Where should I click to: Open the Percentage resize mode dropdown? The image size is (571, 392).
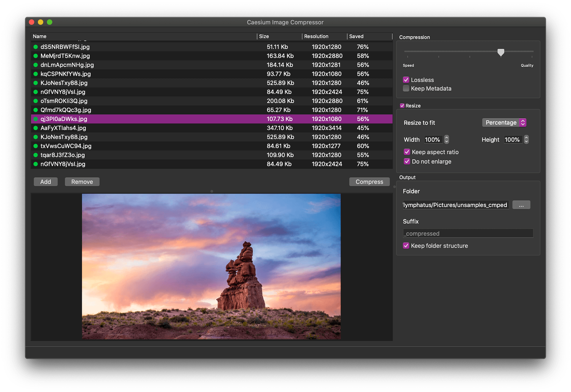pos(504,122)
